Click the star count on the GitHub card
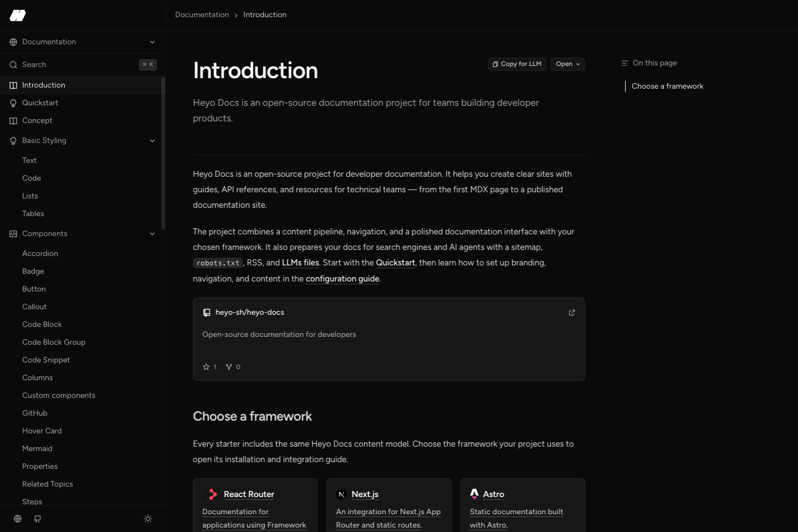 (x=209, y=367)
